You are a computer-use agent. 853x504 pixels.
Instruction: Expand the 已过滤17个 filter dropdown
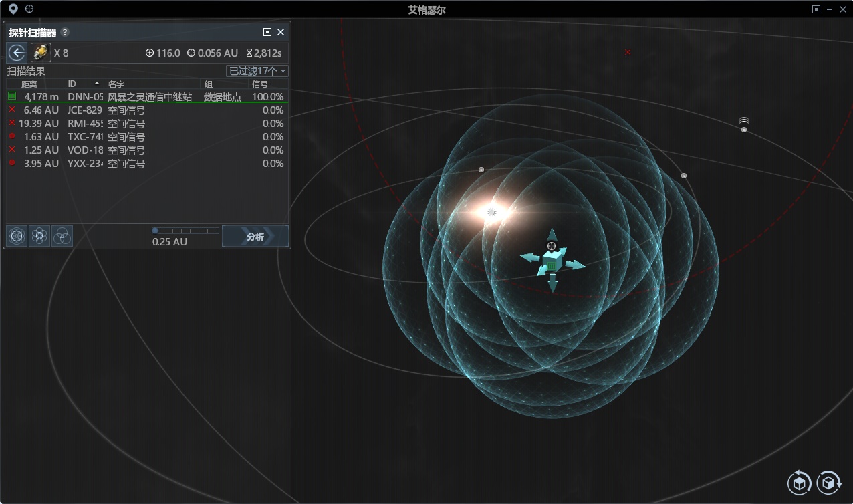coord(257,71)
